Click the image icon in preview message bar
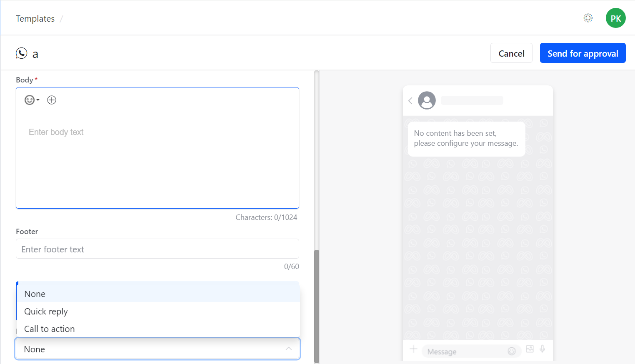The width and height of the screenshot is (635, 364). pos(530,349)
